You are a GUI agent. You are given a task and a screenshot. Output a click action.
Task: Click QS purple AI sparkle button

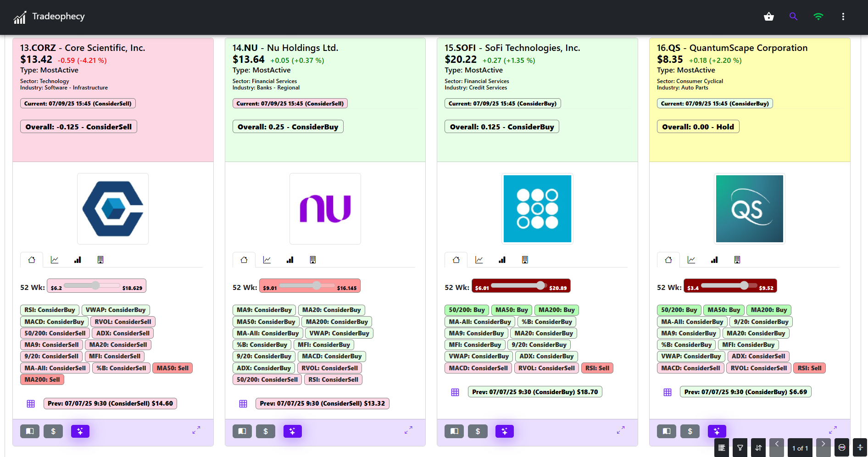click(x=717, y=431)
